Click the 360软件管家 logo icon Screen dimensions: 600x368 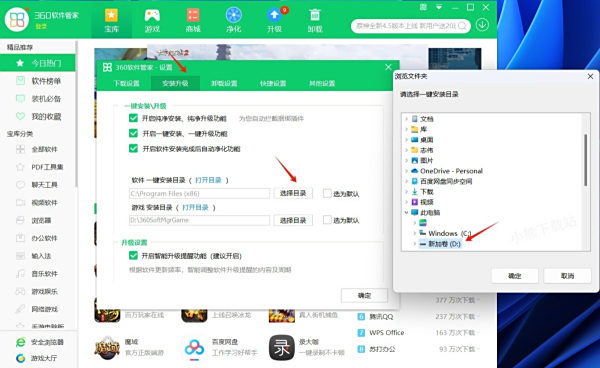[17, 19]
